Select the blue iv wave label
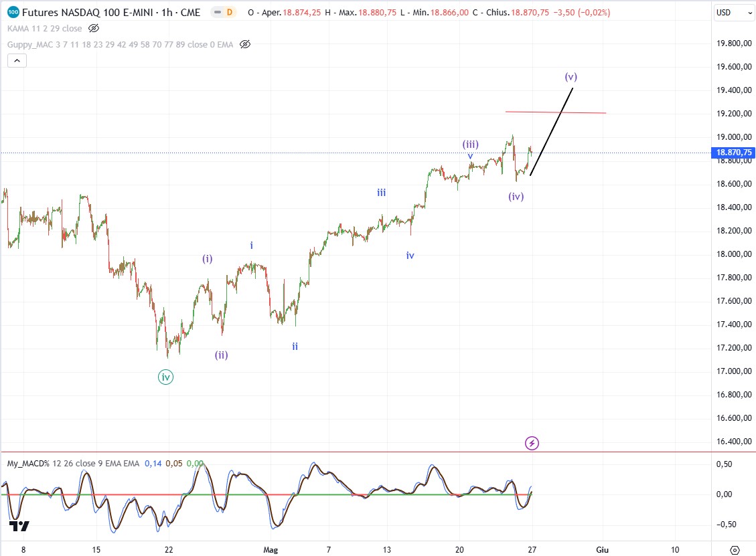Image resolution: width=756 pixels, height=556 pixels. 410,256
